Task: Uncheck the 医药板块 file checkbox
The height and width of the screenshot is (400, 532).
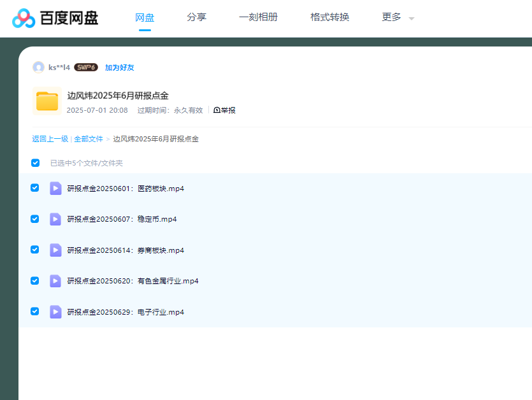Action: point(34,188)
